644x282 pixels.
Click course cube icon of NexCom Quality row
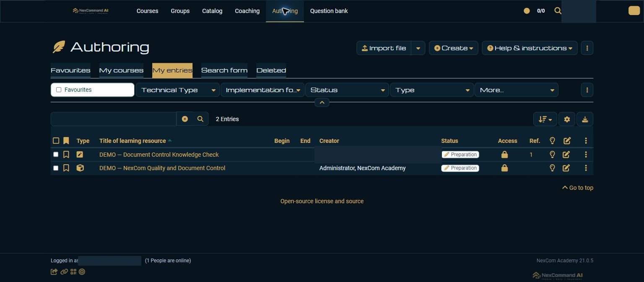click(80, 168)
